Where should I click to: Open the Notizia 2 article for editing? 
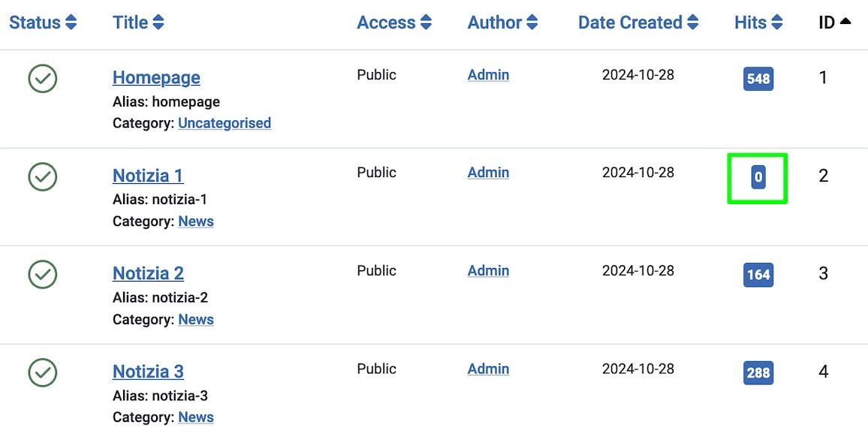(148, 273)
